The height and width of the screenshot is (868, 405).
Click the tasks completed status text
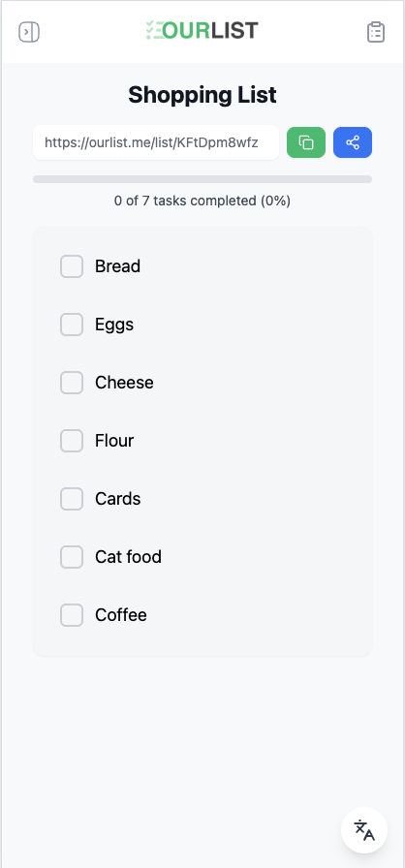point(202,201)
